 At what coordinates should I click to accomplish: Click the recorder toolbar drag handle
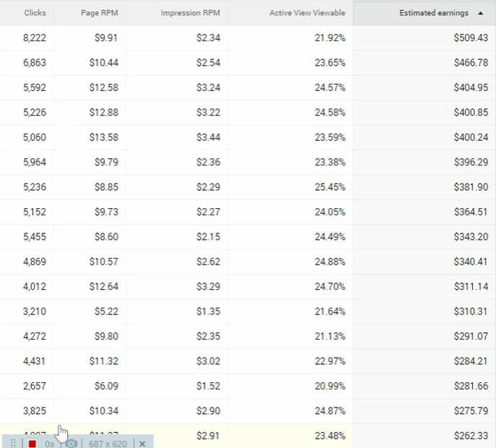coord(13,443)
